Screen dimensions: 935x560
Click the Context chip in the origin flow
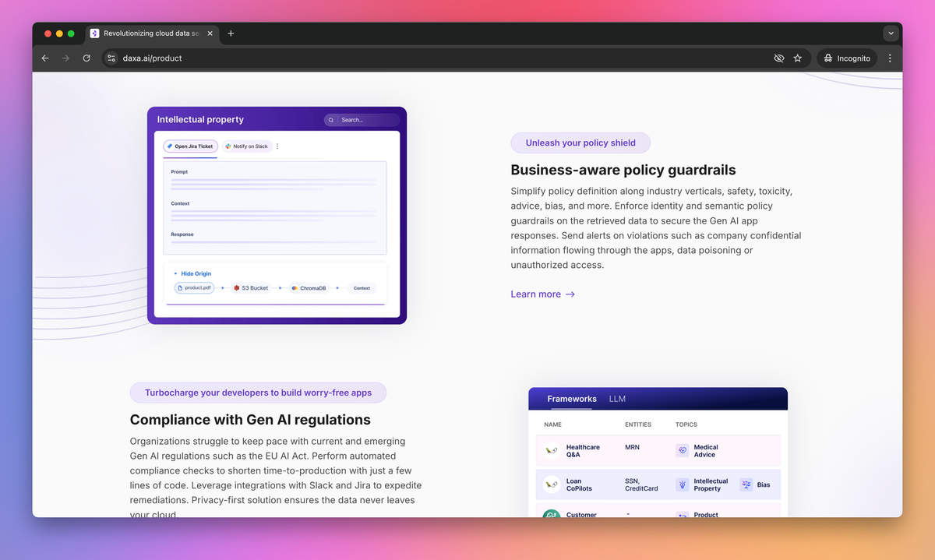(x=362, y=288)
